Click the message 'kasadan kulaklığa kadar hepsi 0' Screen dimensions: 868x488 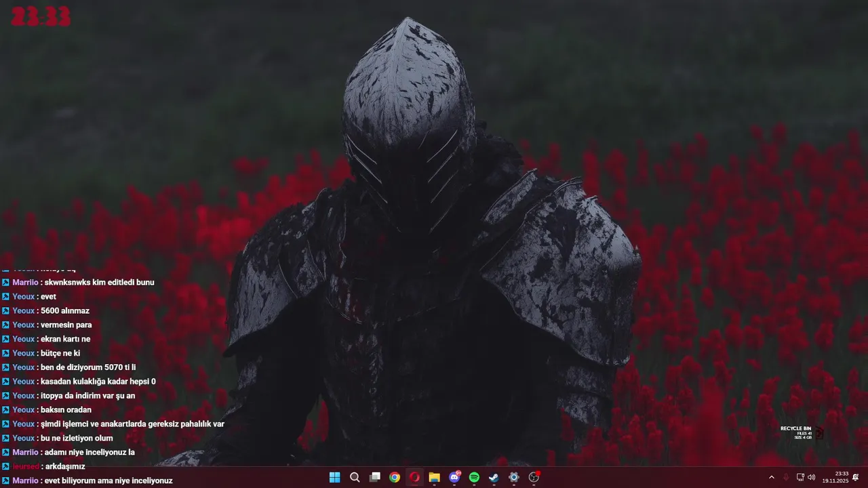pyautogui.click(x=98, y=382)
